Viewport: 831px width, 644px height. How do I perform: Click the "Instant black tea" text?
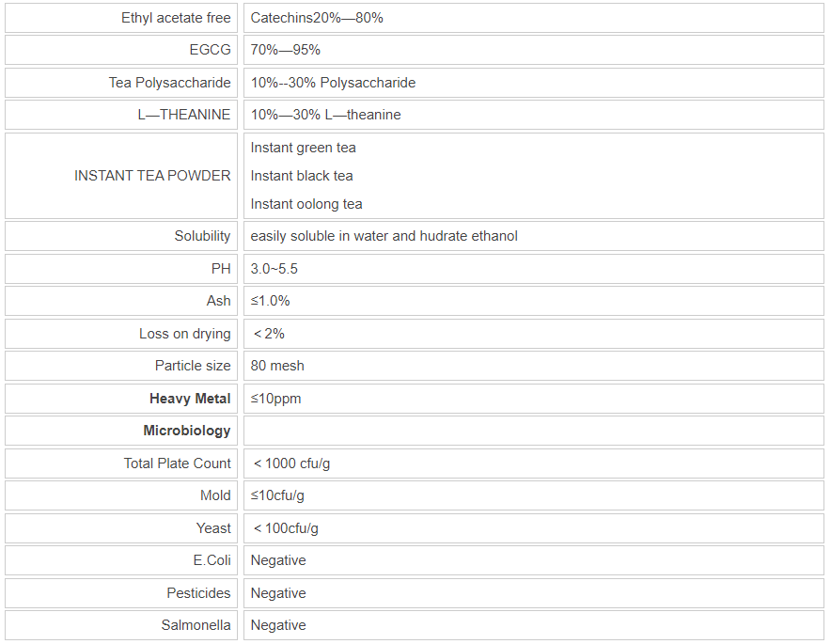[302, 176]
